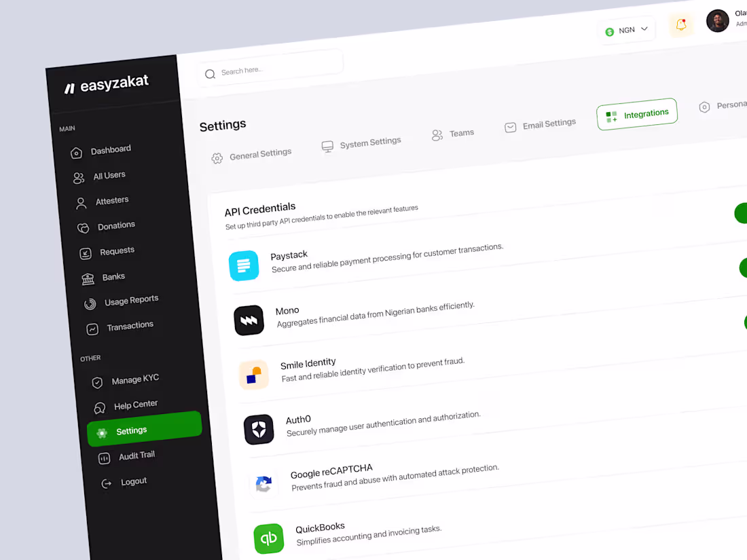Click the Auth0 integration icon

point(259,429)
